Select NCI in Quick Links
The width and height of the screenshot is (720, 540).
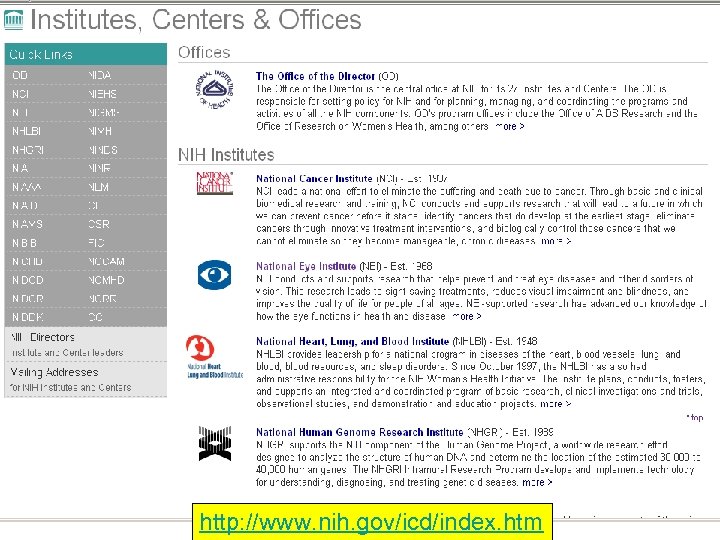21,94
